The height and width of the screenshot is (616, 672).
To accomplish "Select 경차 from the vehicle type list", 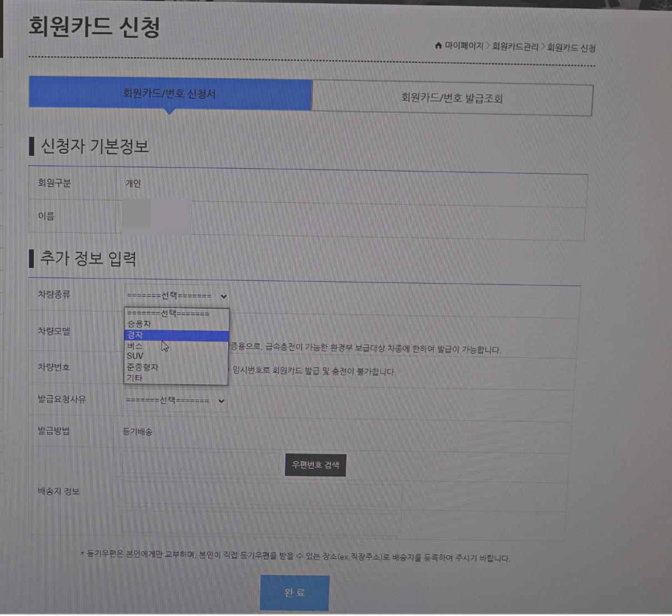I will tap(167, 335).
